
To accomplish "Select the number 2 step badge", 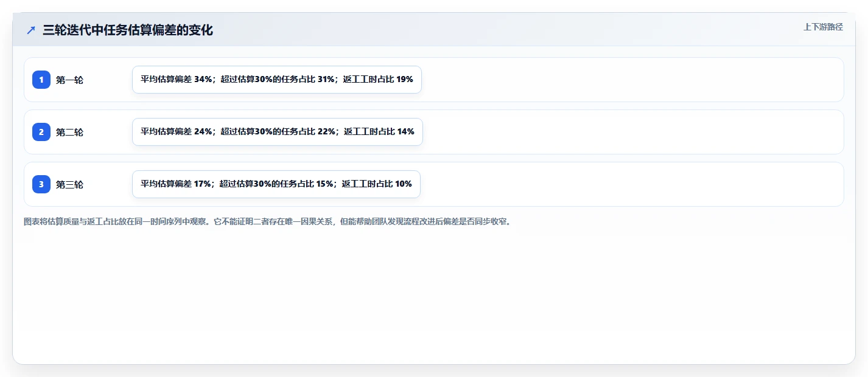I will coord(41,132).
